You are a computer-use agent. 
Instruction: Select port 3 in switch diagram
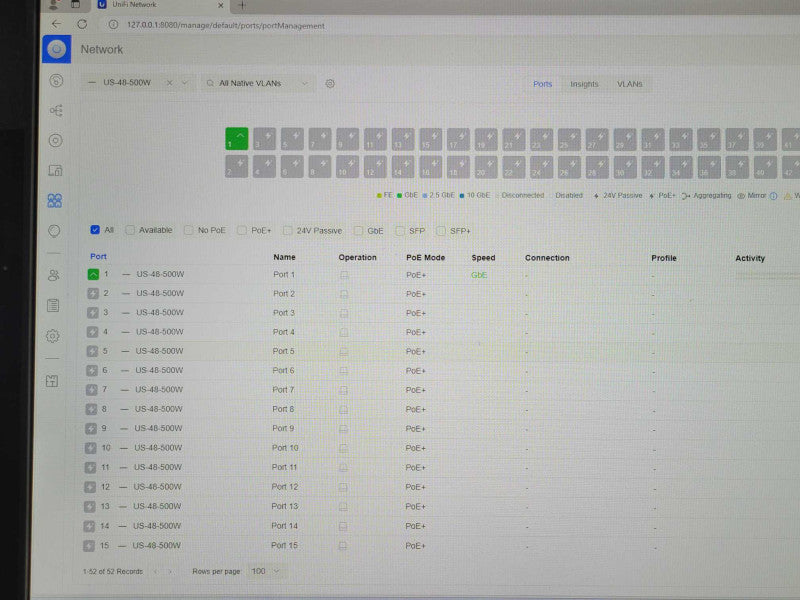(264, 139)
